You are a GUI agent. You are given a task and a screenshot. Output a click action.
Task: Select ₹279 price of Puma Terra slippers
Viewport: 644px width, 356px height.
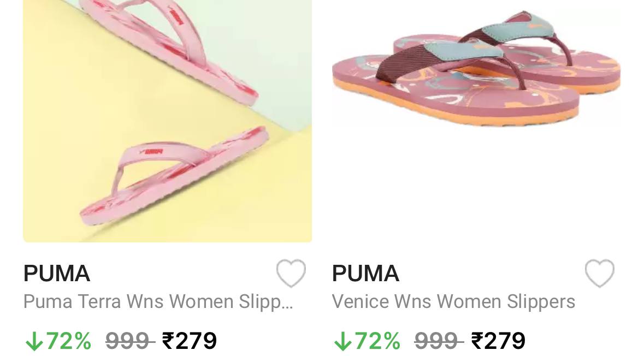click(190, 341)
